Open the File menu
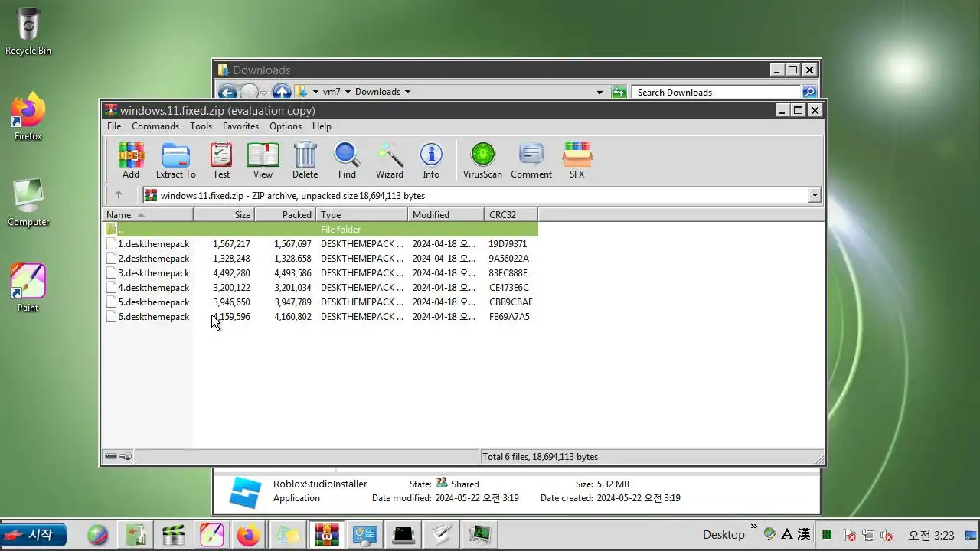980x551 pixels. click(114, 126)
